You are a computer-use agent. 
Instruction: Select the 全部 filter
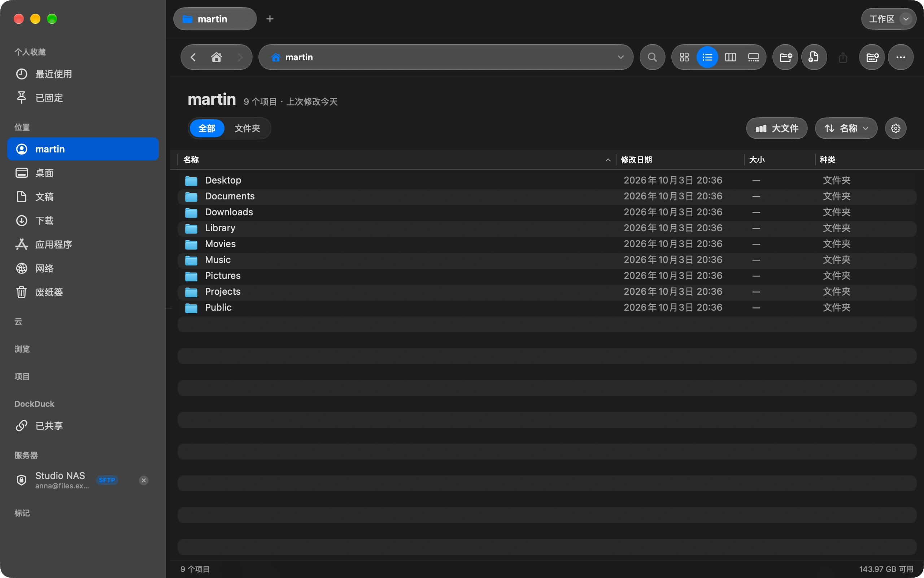tap(207, 129)
